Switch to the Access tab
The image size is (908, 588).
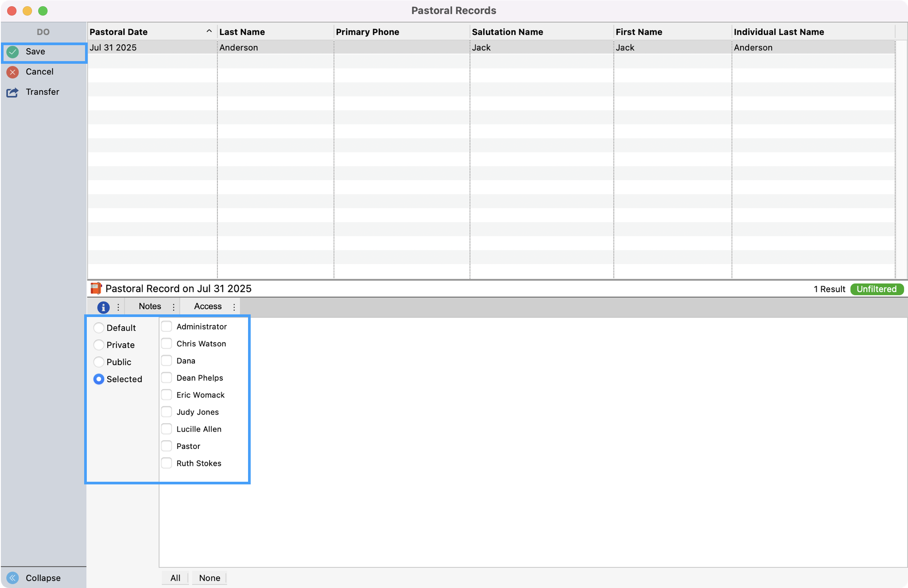(207, 306)
